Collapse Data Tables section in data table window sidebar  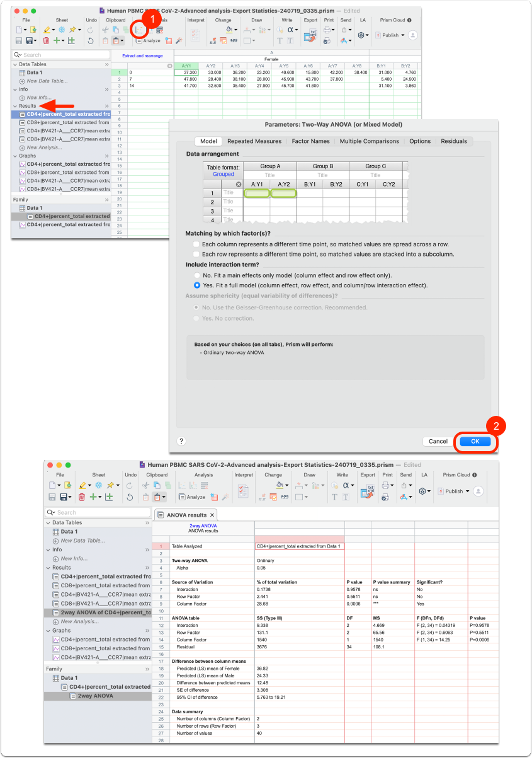(x=15, y=64)
